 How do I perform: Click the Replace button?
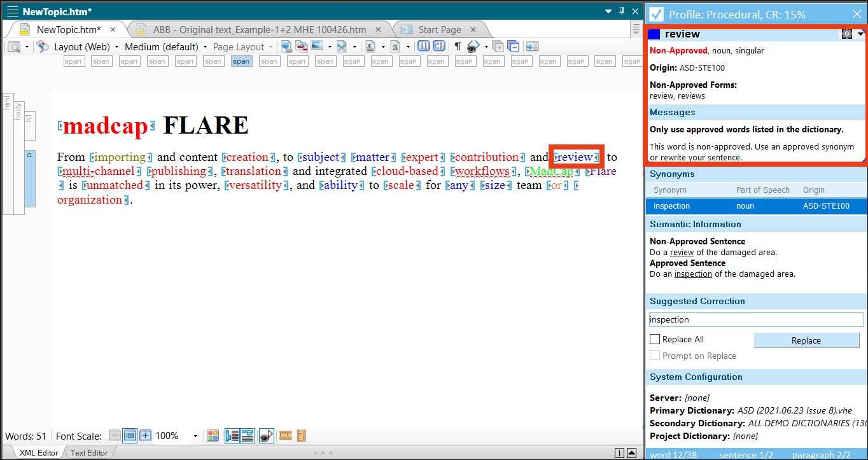806,340
